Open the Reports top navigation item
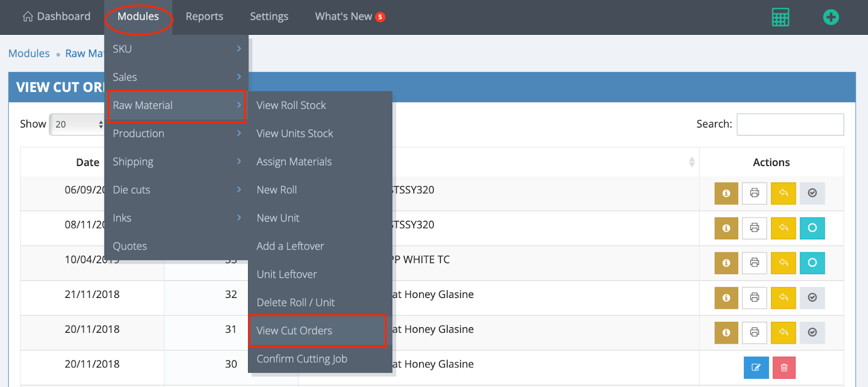 tap(204, 17)
